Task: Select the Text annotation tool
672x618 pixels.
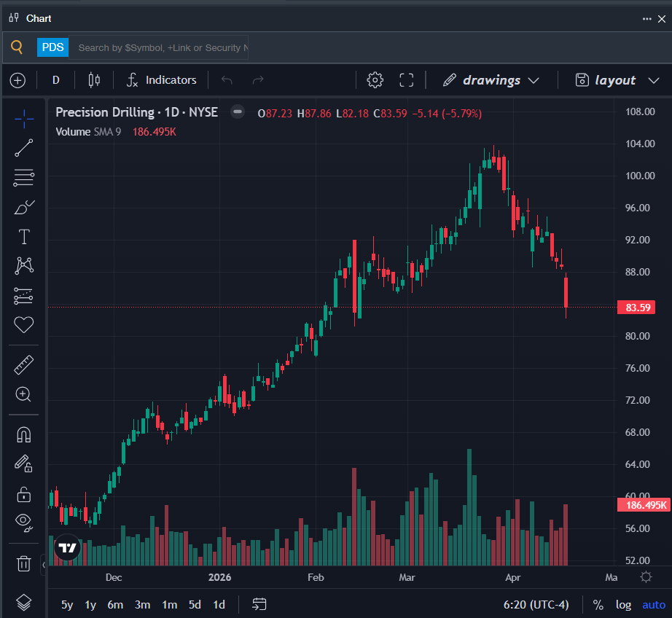Action: (23, 237)
